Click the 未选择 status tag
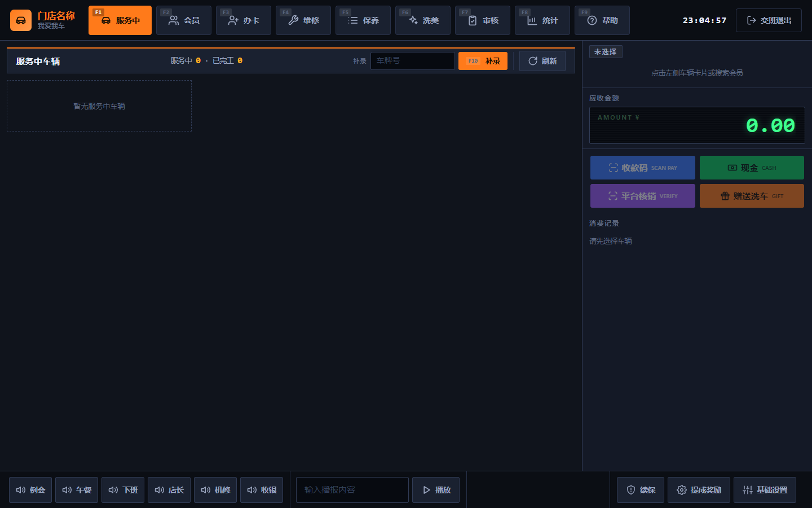This screenshot has height=508, width=812. point(606,51)
